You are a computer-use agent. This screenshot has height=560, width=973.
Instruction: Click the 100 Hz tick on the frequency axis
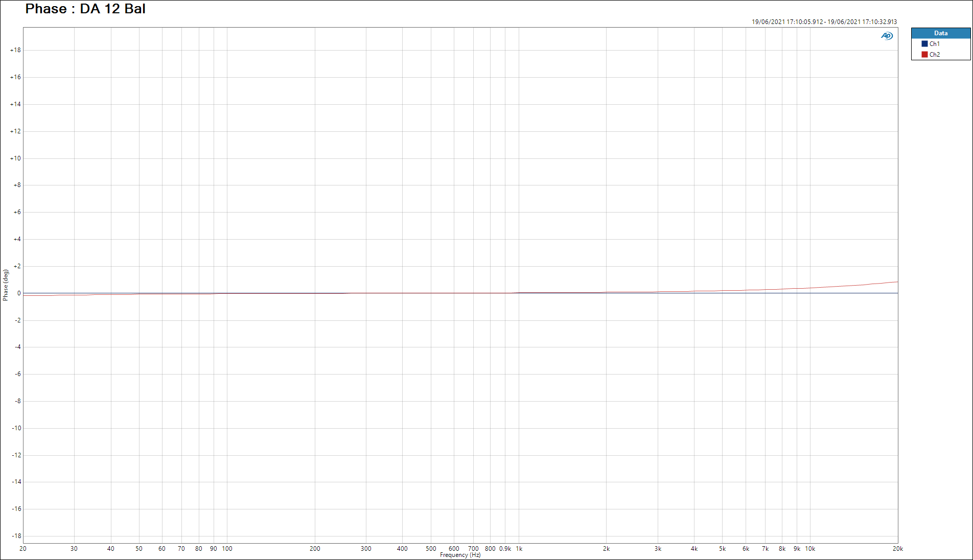coord(227,549)
